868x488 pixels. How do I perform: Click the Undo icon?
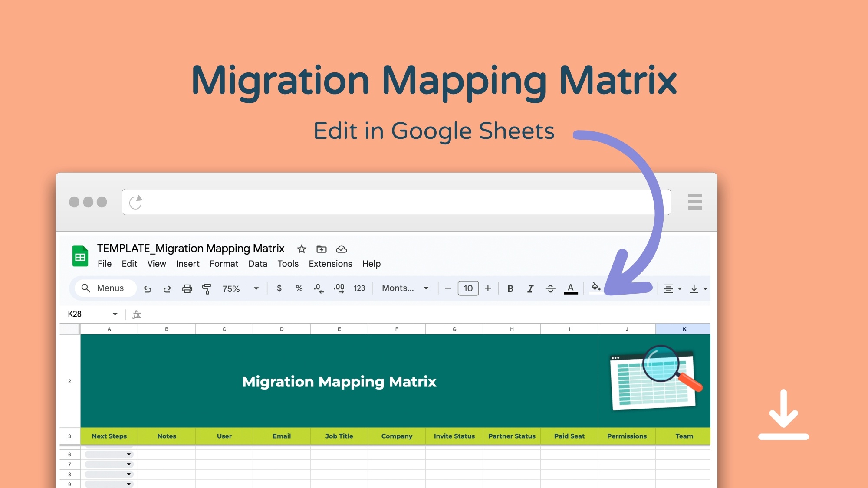148,288
